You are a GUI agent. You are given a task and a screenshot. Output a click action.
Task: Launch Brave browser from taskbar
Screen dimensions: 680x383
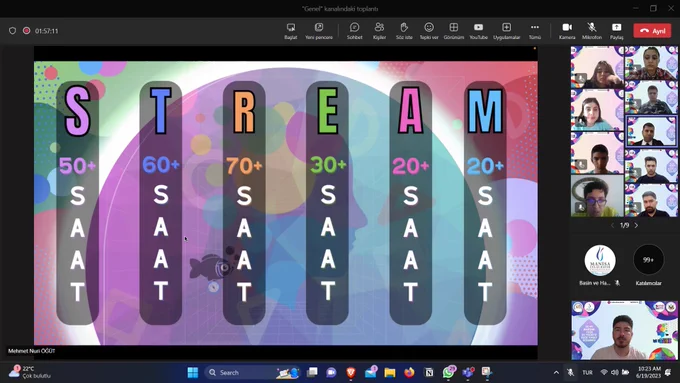[x=351, y=372]
